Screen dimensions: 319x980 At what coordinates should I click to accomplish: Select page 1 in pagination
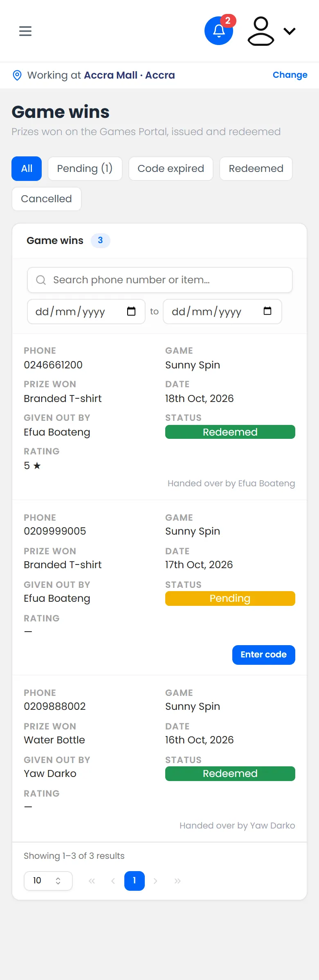click(x=135, y=881)
